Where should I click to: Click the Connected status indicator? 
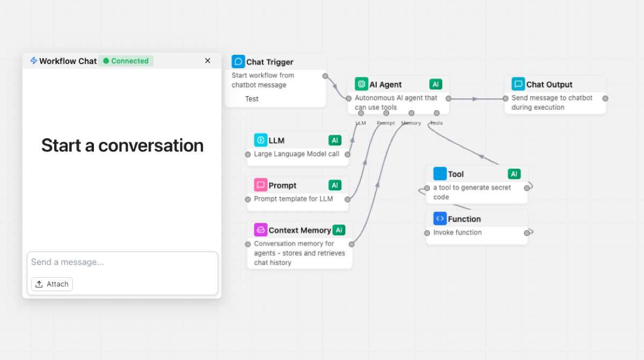pyautogui.click(x=126, y=61)
